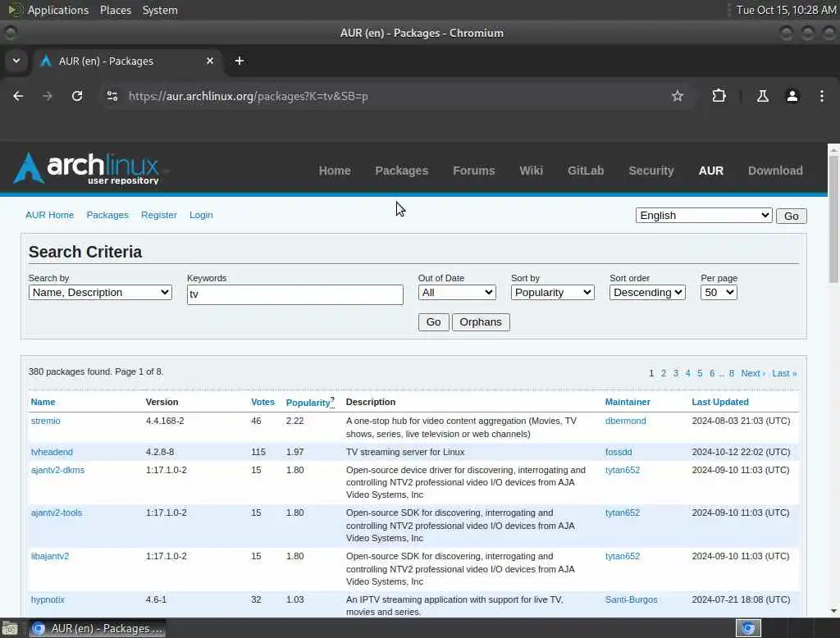Image resolution: width=840 pixels, height=638 pixels.
Task: Sort by the Maintainer column header
Action: tap(628, 402)
